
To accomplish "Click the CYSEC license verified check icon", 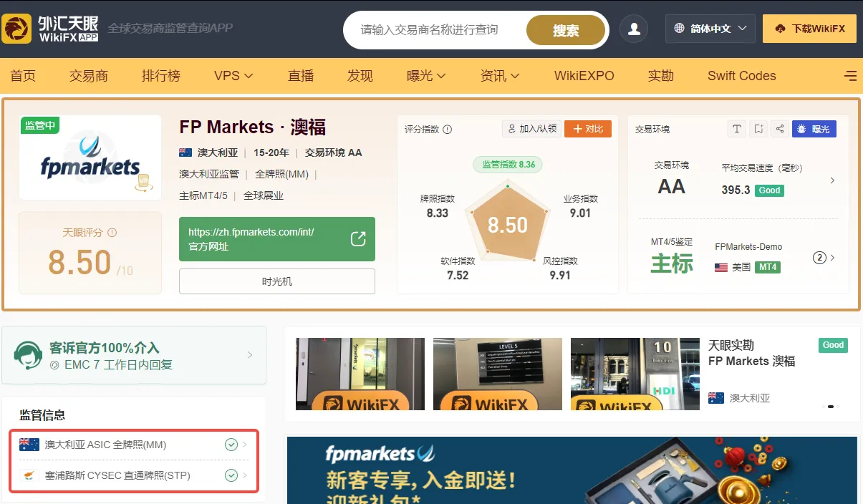I will [x=231, y=475].
